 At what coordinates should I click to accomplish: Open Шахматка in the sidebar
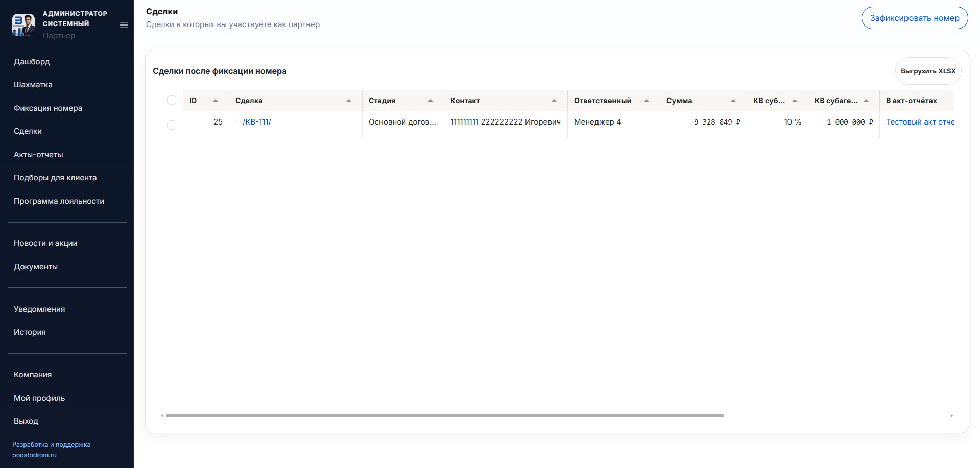click(x=33, y=85)
